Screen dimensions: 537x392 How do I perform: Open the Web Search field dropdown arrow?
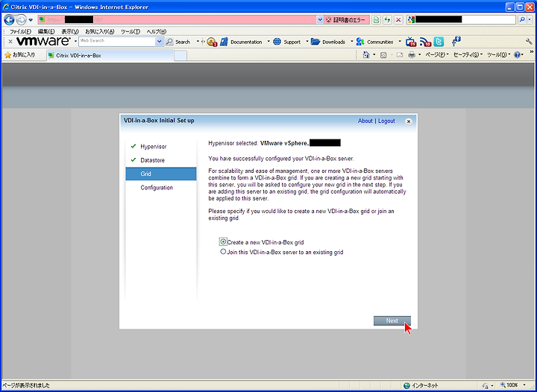159,42
